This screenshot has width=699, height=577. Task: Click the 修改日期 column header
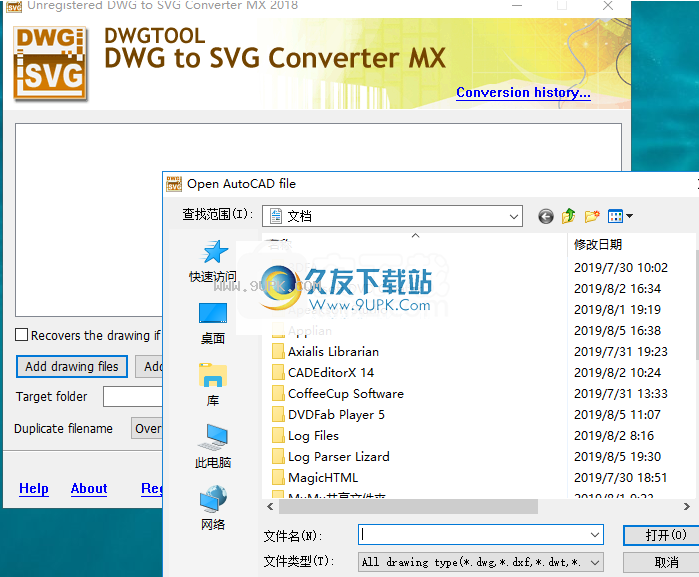tap(598, 244)
